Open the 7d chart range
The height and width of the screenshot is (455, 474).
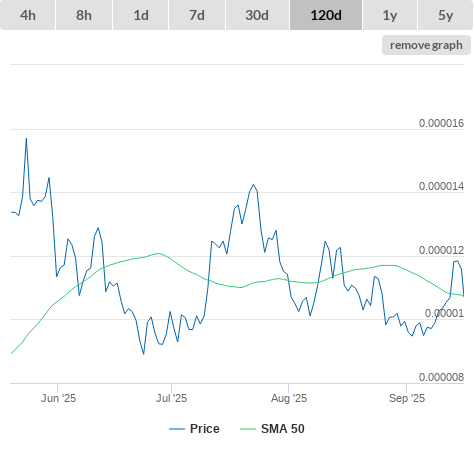[197, 15]
